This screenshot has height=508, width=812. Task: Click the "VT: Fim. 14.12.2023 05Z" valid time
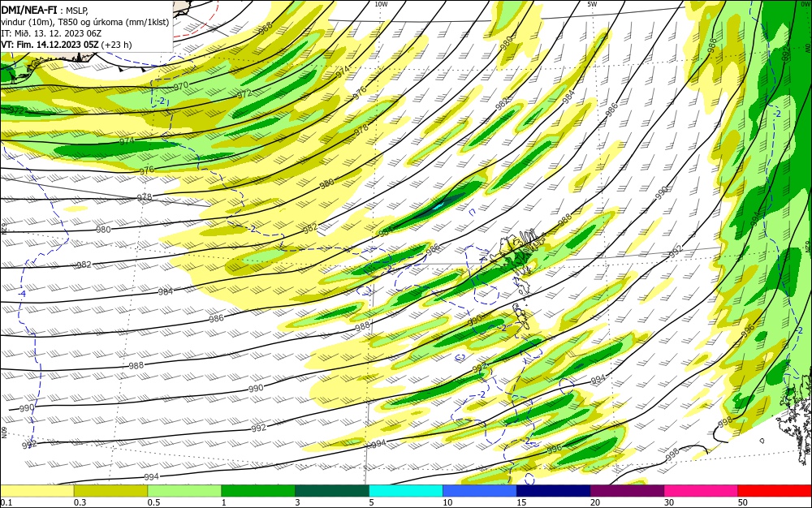[50, 45]
